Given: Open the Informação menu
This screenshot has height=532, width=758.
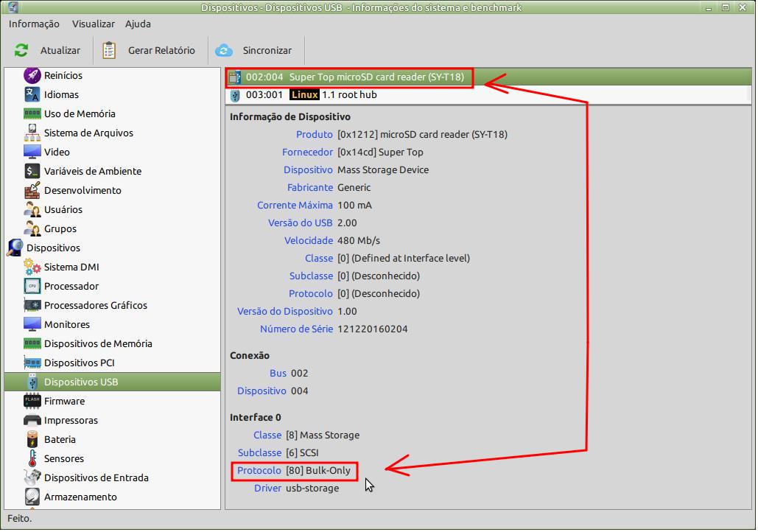Looking at the screenshot, I should click(x=34, y=24).
